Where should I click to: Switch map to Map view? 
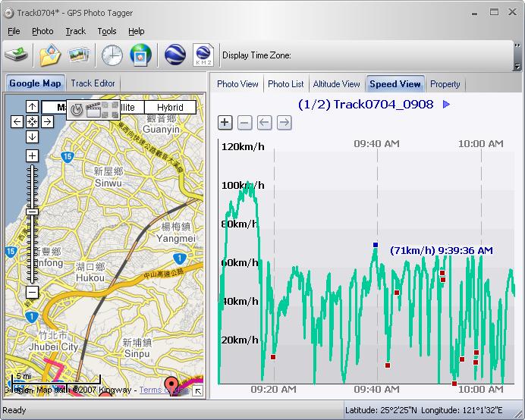(54, 108)
